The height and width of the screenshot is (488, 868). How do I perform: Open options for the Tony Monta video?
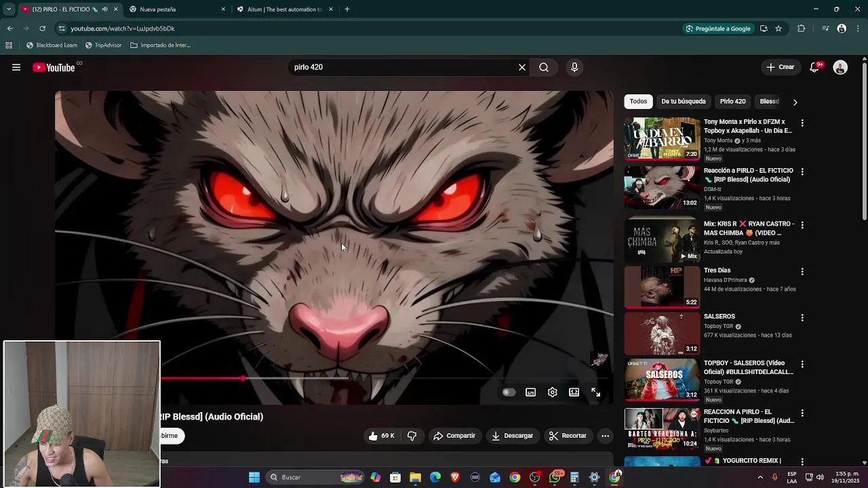(x=802, y=123)
